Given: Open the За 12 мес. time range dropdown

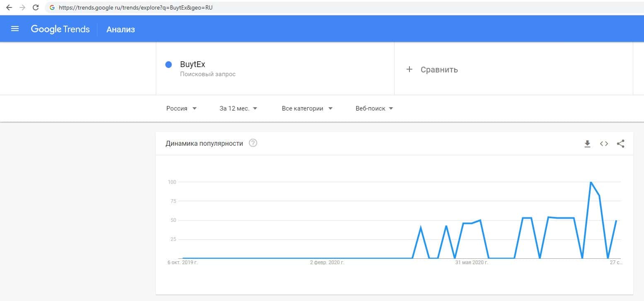Looking at the screenshot, I should click(238, 108).
